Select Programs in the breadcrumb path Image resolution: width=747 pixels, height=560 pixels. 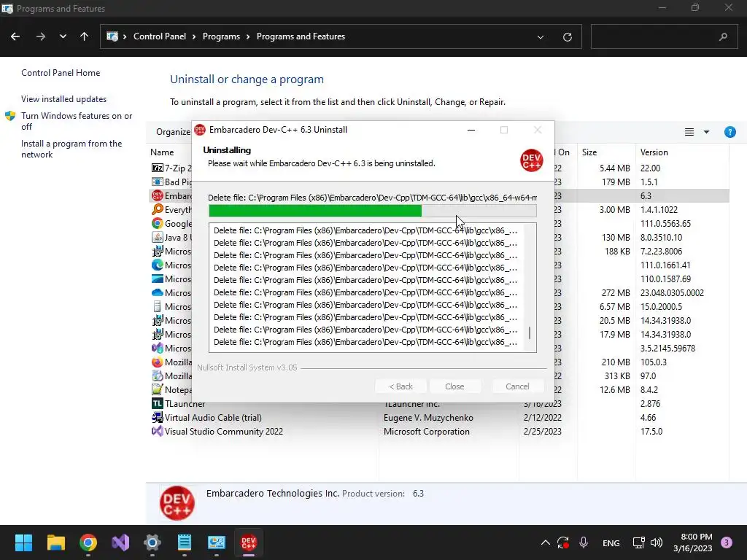point(221,36)
